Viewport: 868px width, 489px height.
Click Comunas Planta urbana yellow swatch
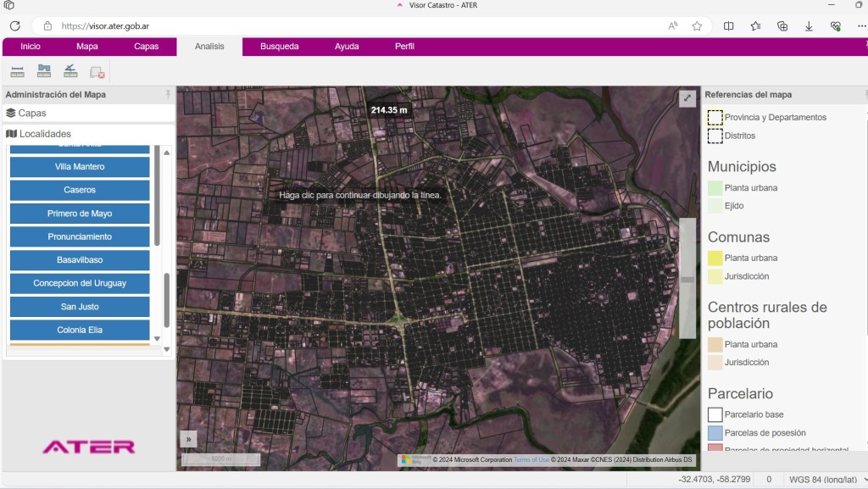click(715, 258)
